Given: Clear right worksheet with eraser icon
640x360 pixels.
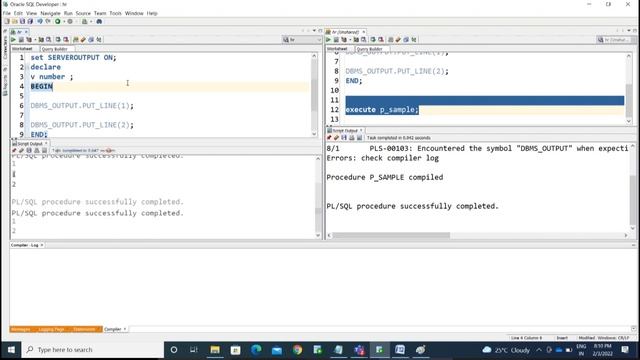Looking at the screenshot, I should (398, 40).
